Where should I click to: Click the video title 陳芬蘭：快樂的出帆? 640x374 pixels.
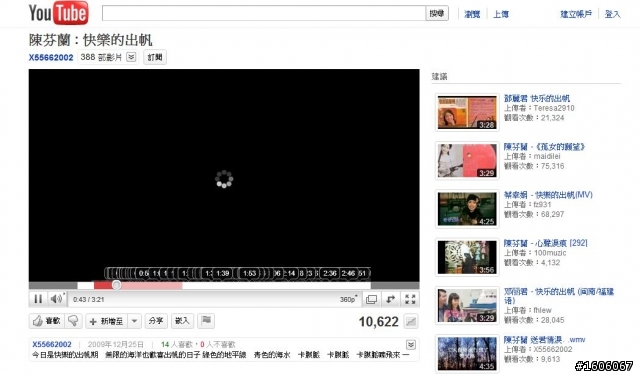coord(91,40)
